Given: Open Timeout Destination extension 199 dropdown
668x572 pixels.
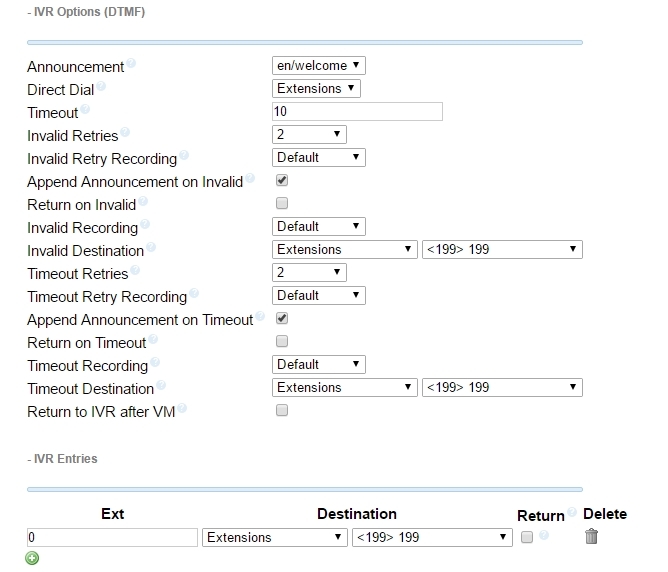Looking at the screenshot, I should click(x=502, y=388).
